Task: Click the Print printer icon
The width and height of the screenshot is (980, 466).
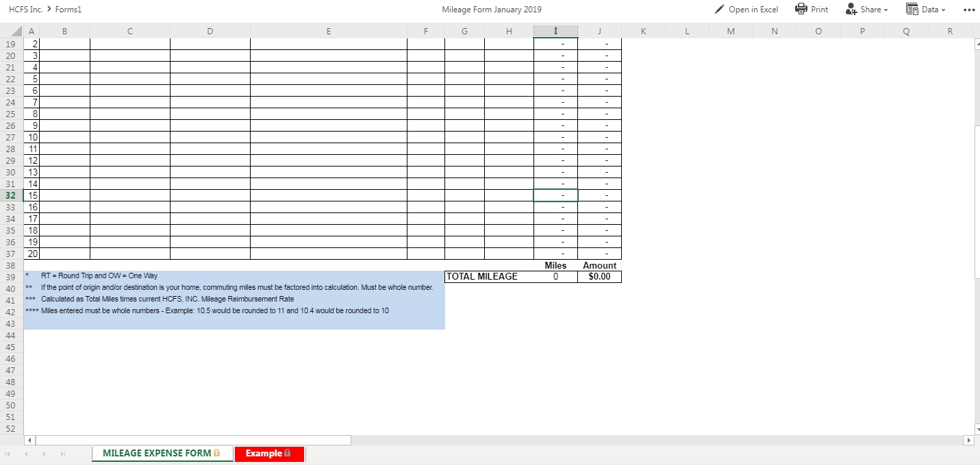Action: 801,10
